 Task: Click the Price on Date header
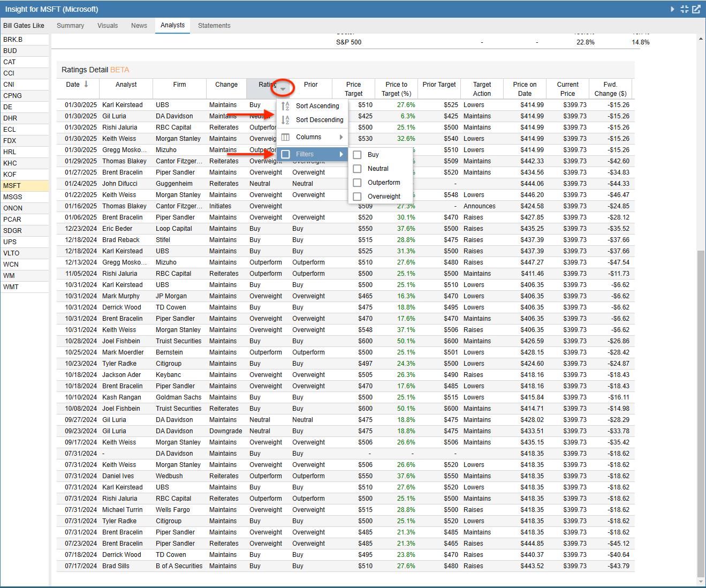(x=525, y=89)
